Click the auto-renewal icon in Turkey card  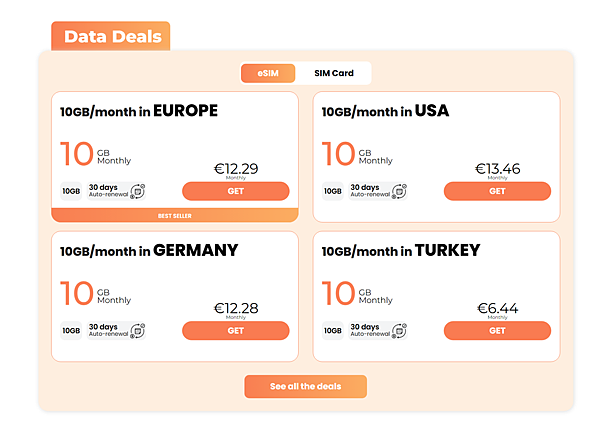pyautogui.click(x=400, y=330)
